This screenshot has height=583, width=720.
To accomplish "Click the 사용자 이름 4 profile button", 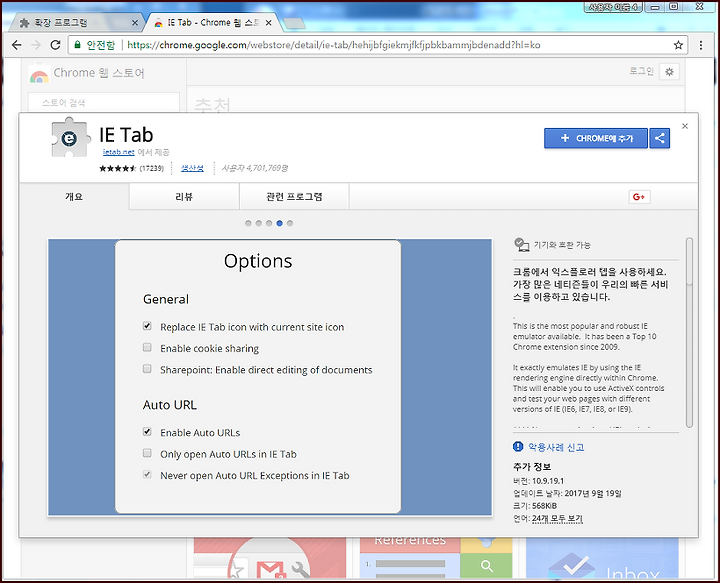I will point(613,7).
